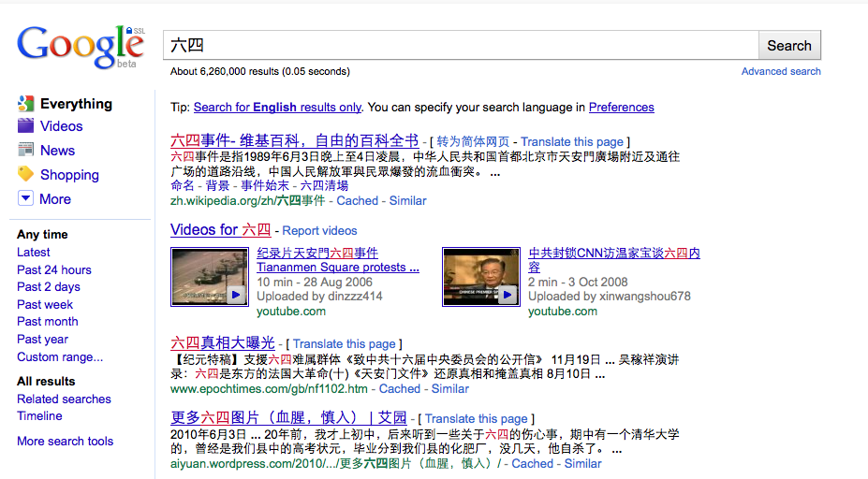Open the Advanced search link

pyautogui.click(x=781, y=71)
